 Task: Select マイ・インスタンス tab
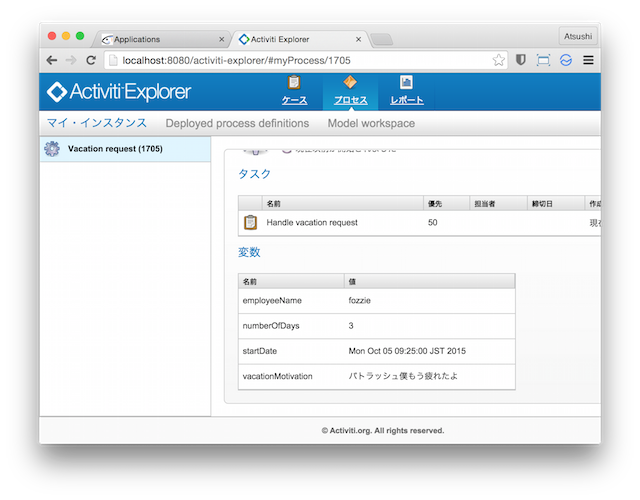click(x=97, y=123)
